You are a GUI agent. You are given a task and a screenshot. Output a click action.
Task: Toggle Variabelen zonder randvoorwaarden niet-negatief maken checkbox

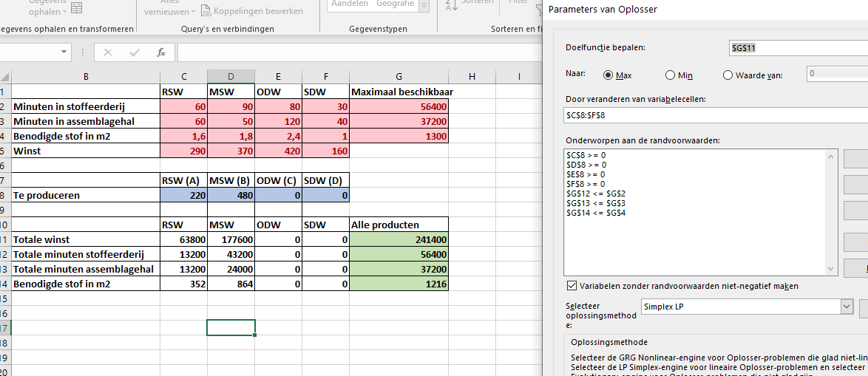coord(572,286)
